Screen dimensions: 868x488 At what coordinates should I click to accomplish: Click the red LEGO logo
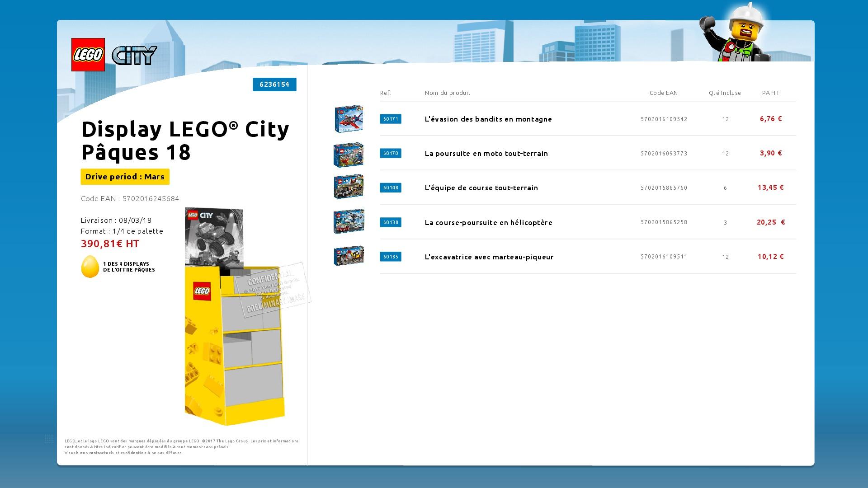point(88,55)
